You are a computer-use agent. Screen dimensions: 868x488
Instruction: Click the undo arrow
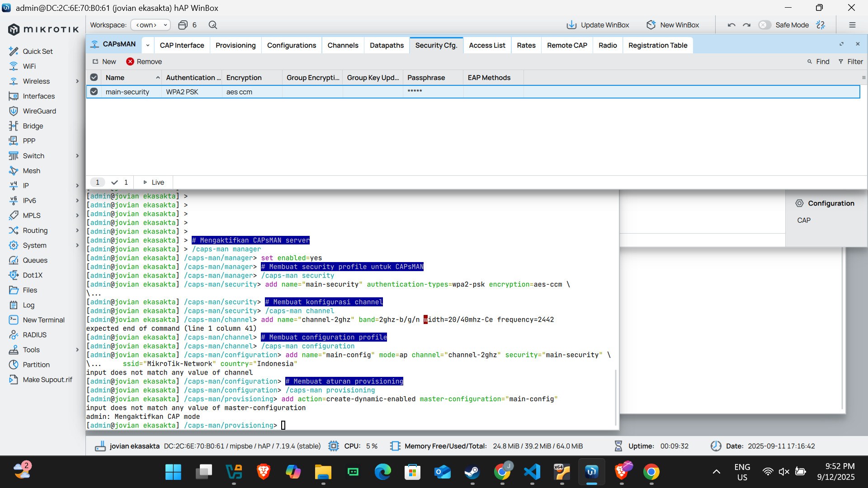(731, 25)
